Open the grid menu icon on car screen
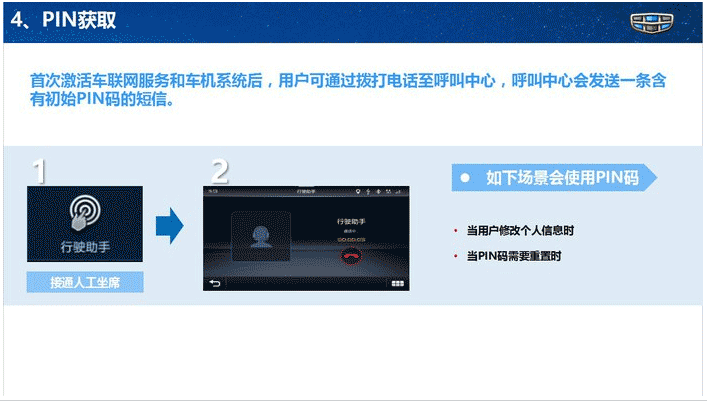Viewport: 707px width, 402px height. 397,283
